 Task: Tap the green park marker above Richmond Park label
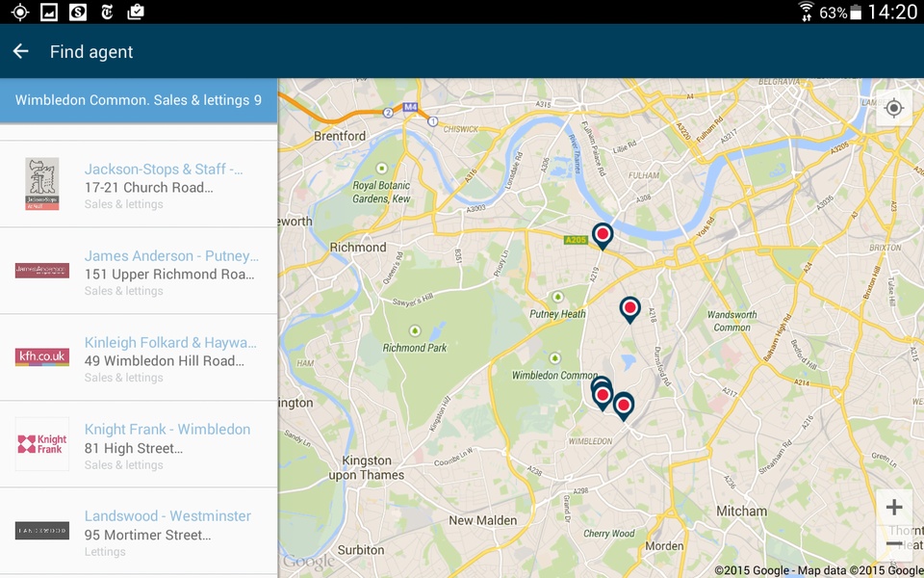(415, 330)
